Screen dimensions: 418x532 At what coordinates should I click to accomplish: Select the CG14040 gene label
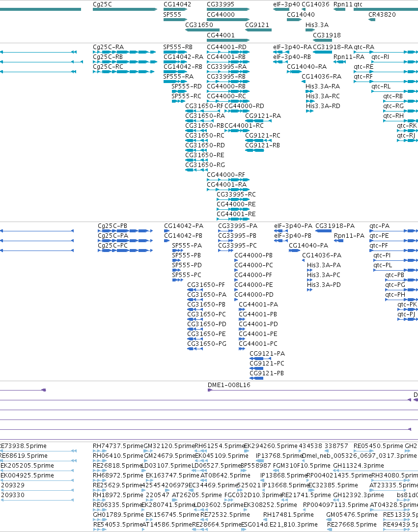click(301, 15)
